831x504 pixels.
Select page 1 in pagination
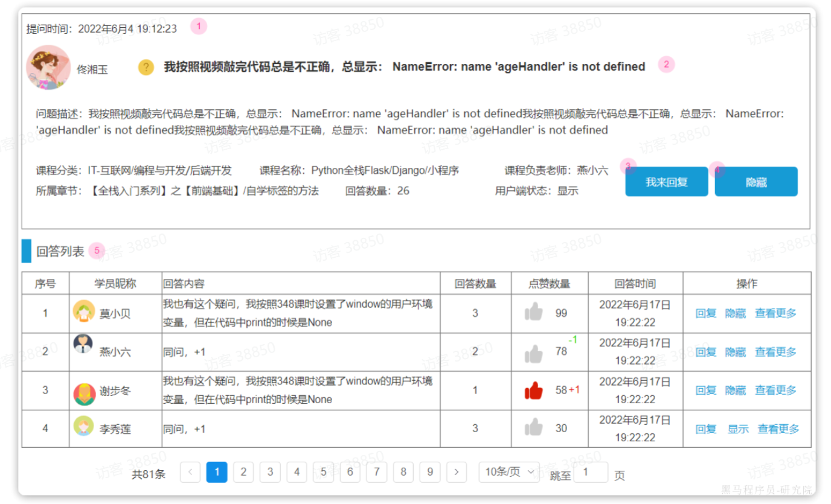217,472
